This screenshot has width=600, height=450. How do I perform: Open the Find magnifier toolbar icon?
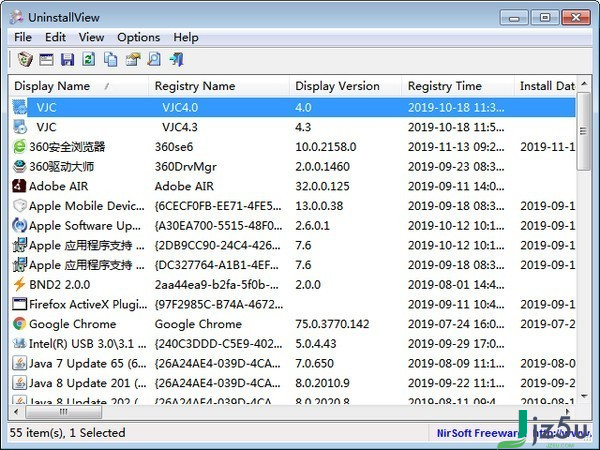pyautogui.click(x=154, y=59)
